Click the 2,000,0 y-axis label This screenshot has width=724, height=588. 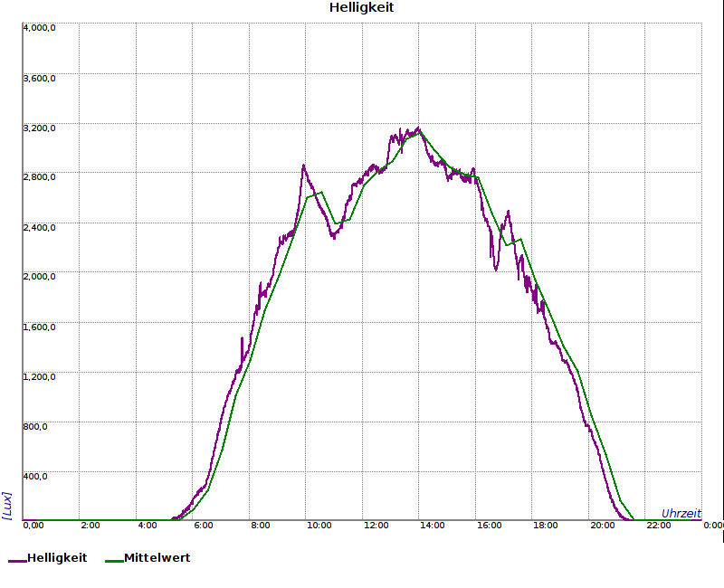[x=39, y=276]
